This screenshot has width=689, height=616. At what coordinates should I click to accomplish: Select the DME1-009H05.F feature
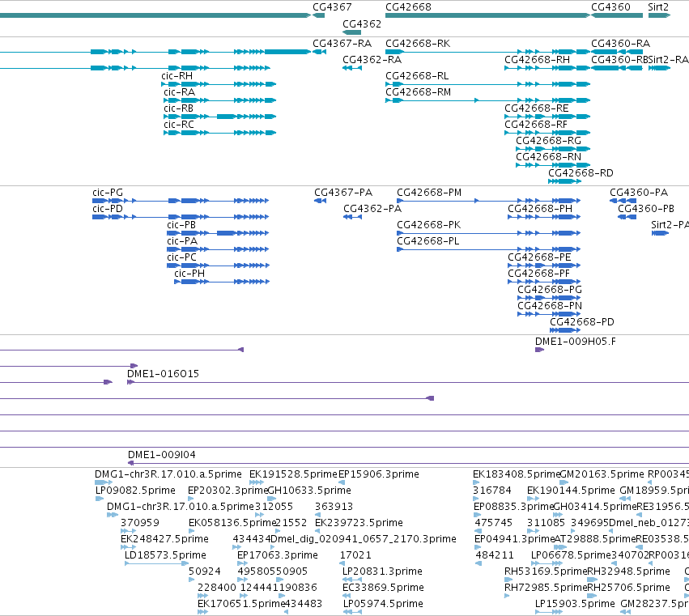[x=575, y=342]
